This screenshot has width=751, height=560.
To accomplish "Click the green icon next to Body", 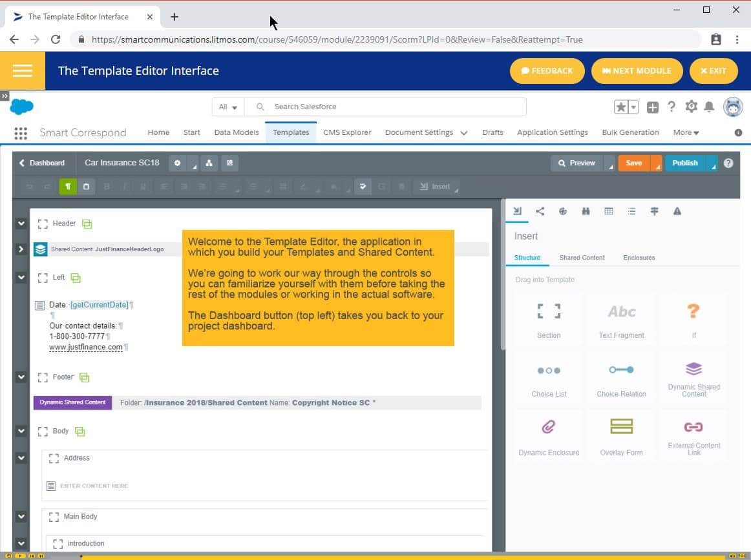I will pos(80,431).
